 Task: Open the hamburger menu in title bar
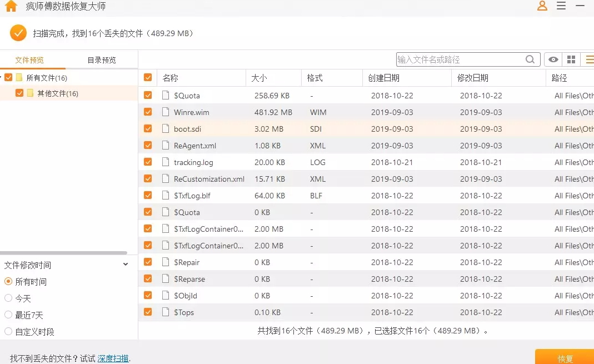[x=561, y=6]
